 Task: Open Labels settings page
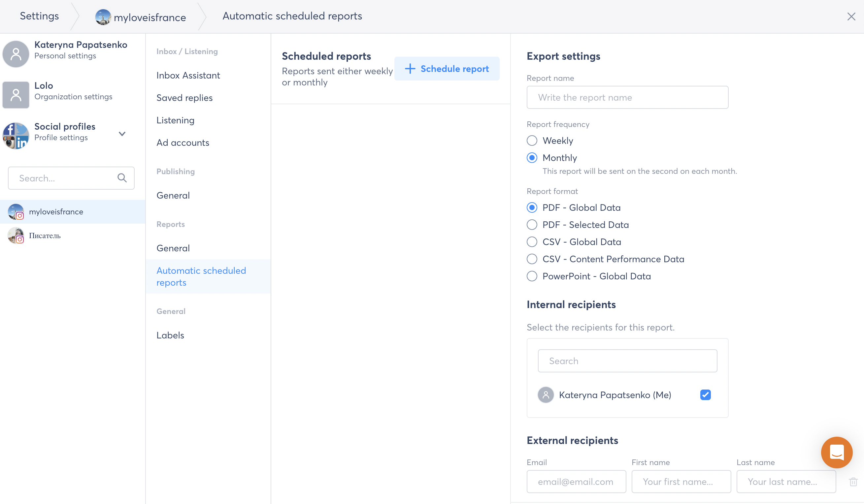pyautogui.click(x=169, y=335)
